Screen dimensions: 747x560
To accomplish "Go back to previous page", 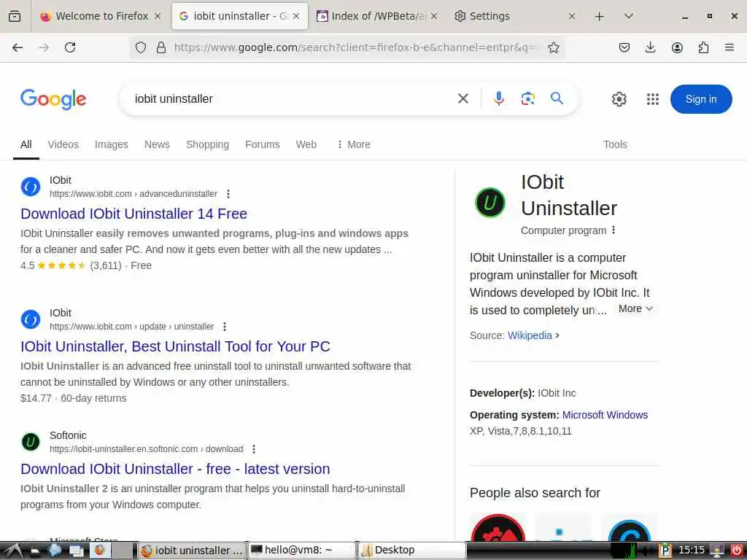I will click(18, 47).
